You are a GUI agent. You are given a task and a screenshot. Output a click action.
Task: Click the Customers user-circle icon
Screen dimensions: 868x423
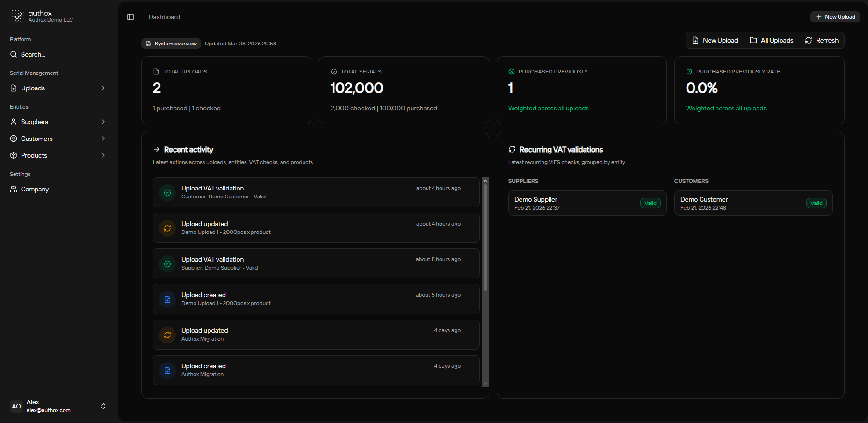[x=14, y=139]
